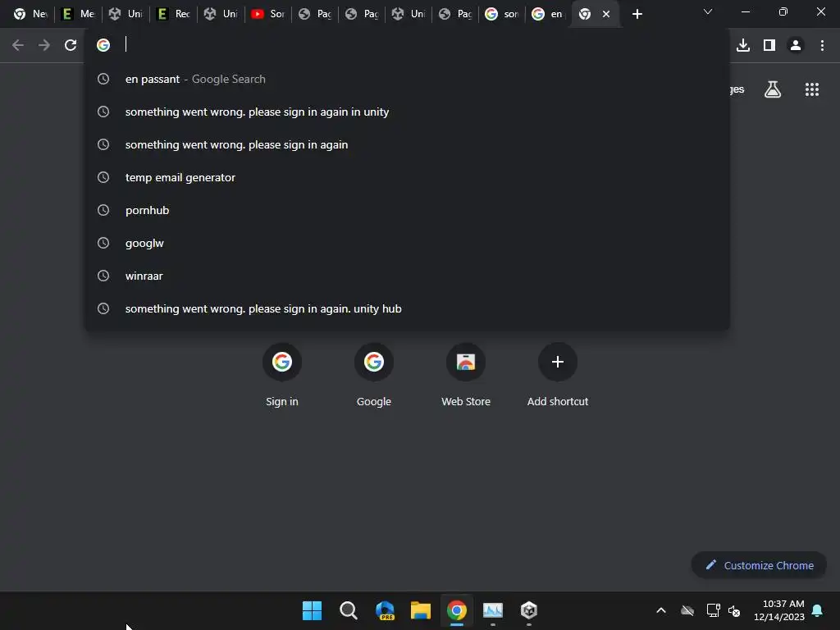Switch to the first 'New' tab
The width and height of the screenshot is (840, 630).
[x=30, y=14]
